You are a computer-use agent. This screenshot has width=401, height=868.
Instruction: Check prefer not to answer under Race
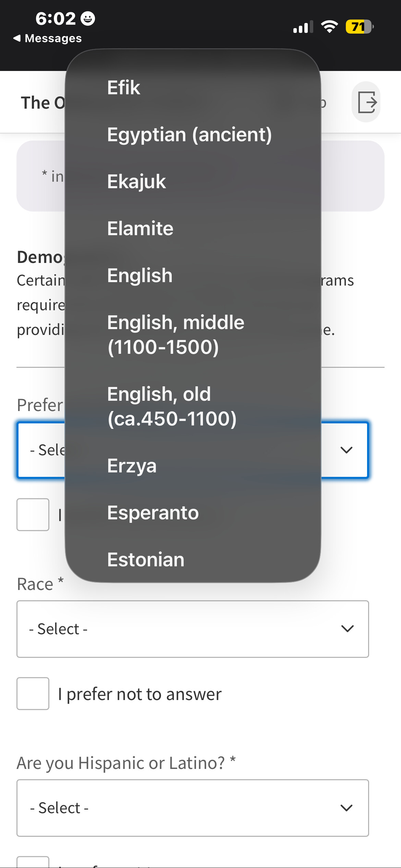tap(33, 694)
